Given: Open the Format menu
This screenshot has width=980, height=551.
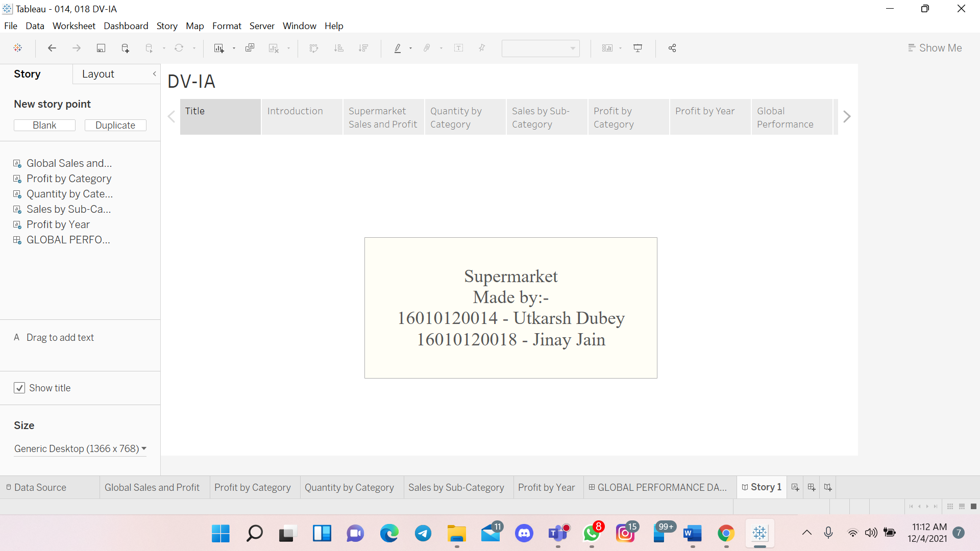Looking at the screenshot, I should click(x=227, y=26).
